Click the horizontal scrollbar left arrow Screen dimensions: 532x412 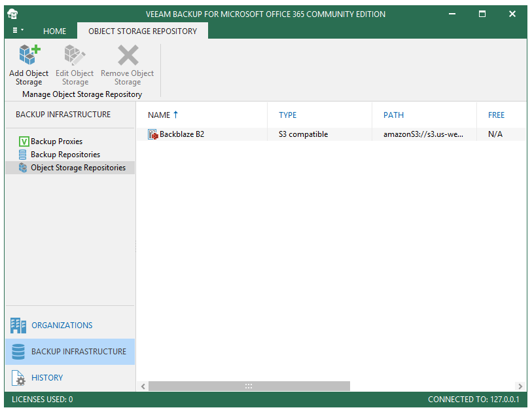143,386
